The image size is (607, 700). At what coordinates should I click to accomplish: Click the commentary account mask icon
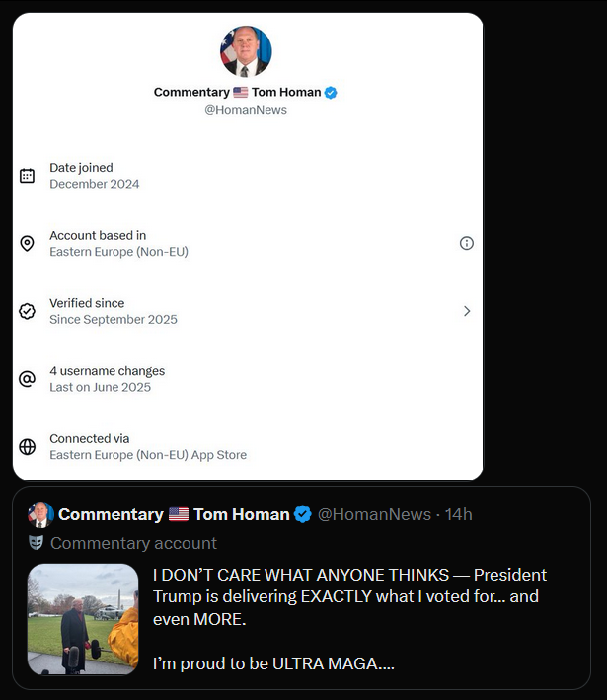(37, 543)
